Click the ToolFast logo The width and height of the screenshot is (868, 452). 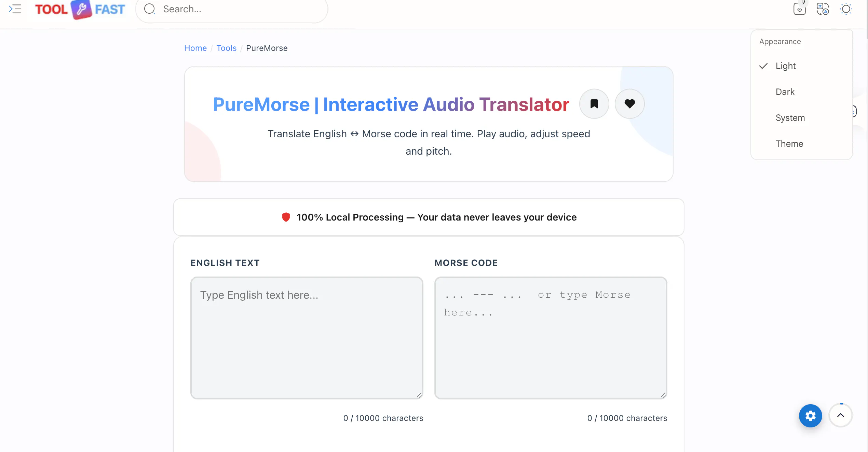click(80, 9)
